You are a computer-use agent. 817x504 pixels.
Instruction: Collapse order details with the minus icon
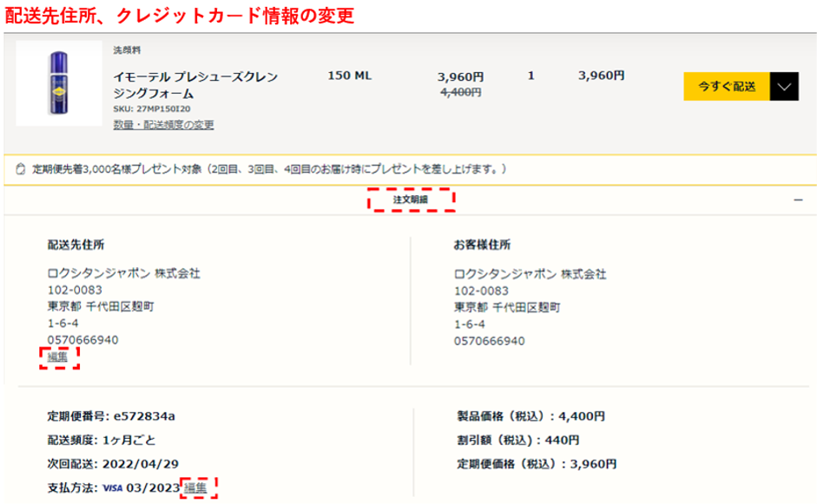pyautogui.click(x=798, y=200)
